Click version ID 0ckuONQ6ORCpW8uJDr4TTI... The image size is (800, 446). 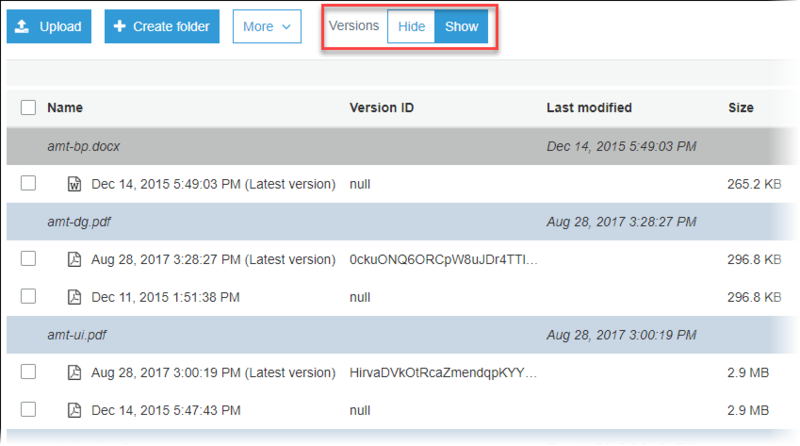443,260
